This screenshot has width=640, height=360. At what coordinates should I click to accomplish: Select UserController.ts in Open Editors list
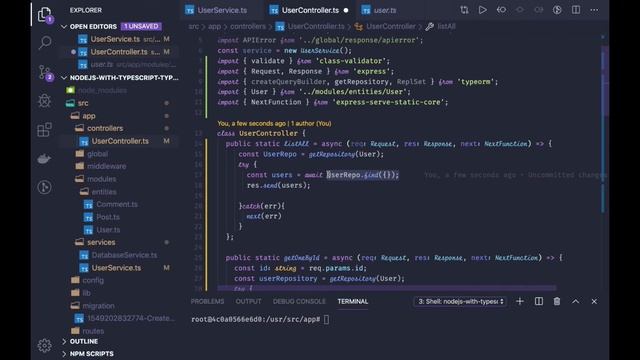pyautogui.click(x=119, y=52)
